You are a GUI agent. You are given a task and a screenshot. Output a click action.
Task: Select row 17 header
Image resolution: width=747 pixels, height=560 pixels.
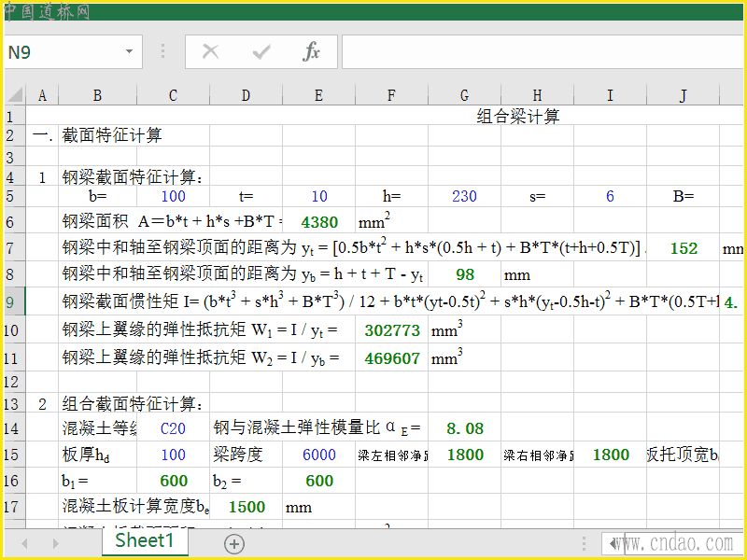click(x=14, y=506)
